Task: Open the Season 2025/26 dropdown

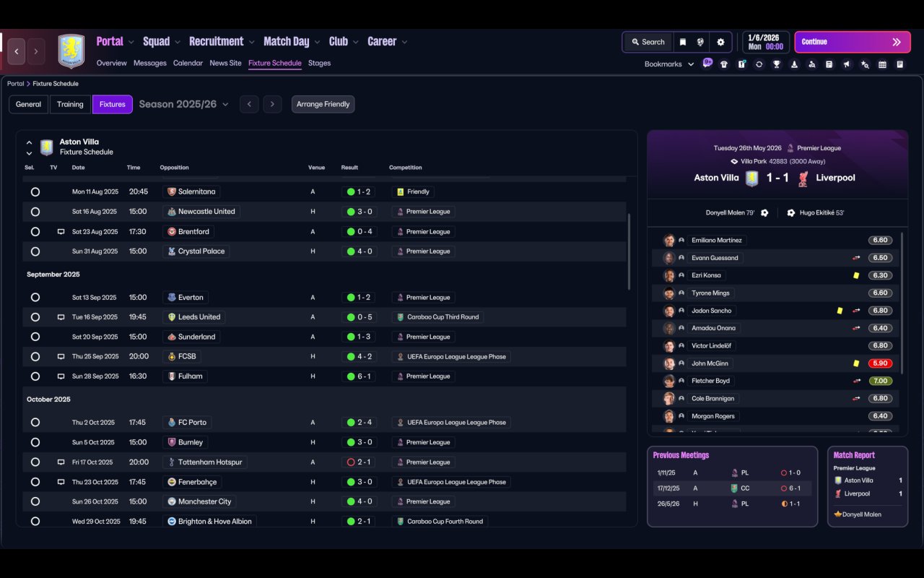Action: pyautogui.click(x=183, y=105)
